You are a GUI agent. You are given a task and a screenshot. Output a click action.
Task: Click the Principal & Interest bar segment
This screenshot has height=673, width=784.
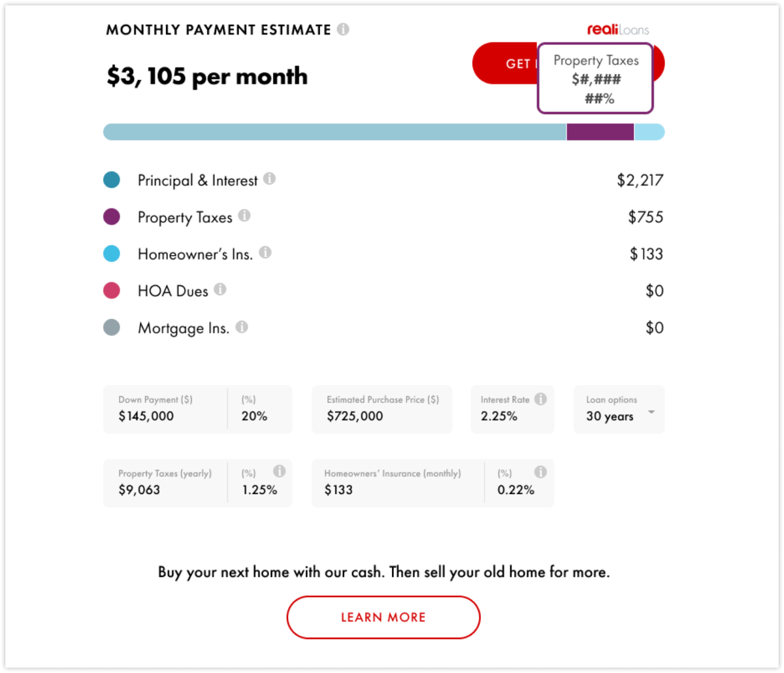click(335, 132)
